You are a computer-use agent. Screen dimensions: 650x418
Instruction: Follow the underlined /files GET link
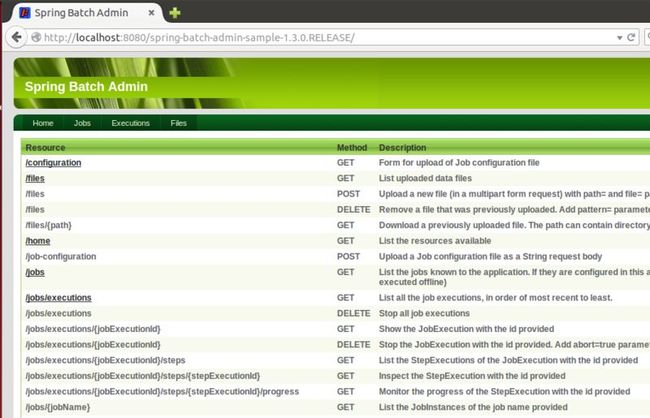(35, 178)
